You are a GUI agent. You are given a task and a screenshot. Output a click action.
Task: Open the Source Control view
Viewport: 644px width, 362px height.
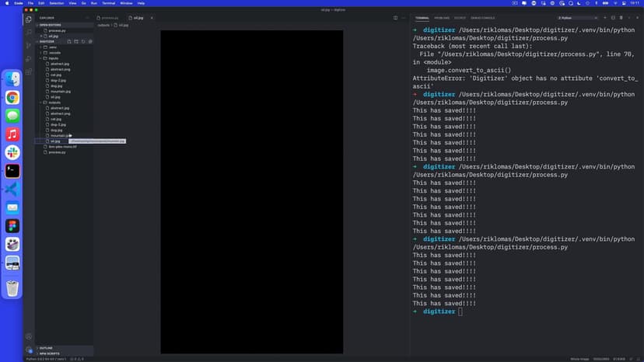pos(29,45)
